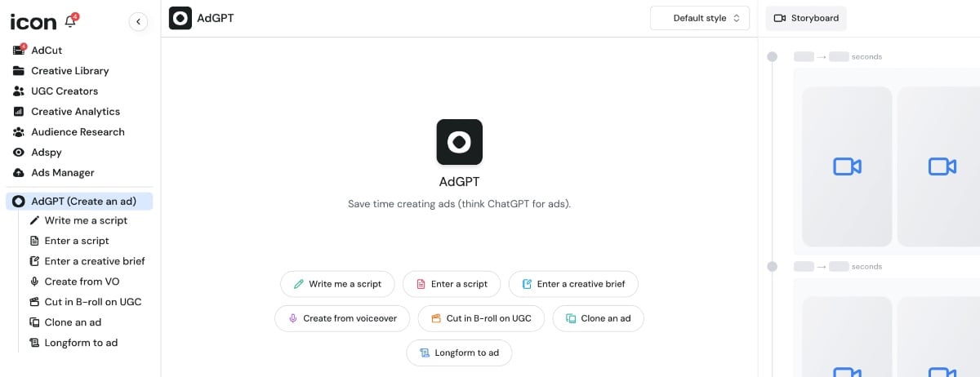Click the Enter a creative brief button
Image resolution: width=980 pixels, height=377 pixels.
point(572,284)
